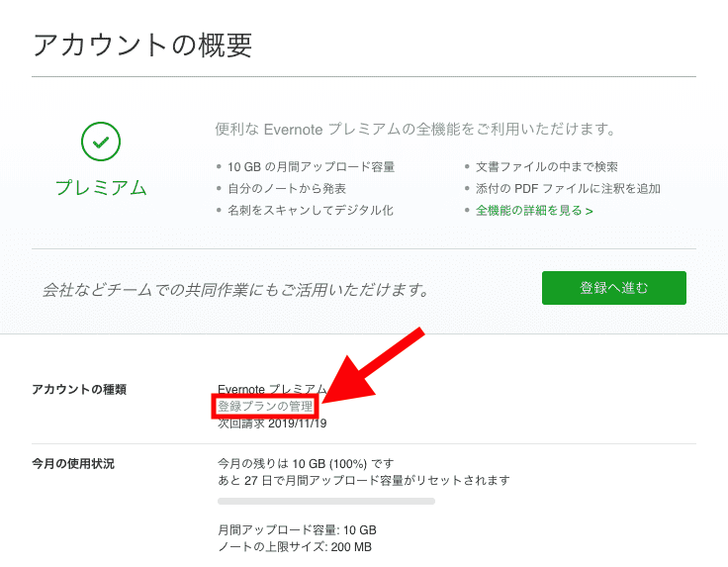Click the アカウントの種類 section label
This screenshot has width=728, height=567.
coord(78,390)
